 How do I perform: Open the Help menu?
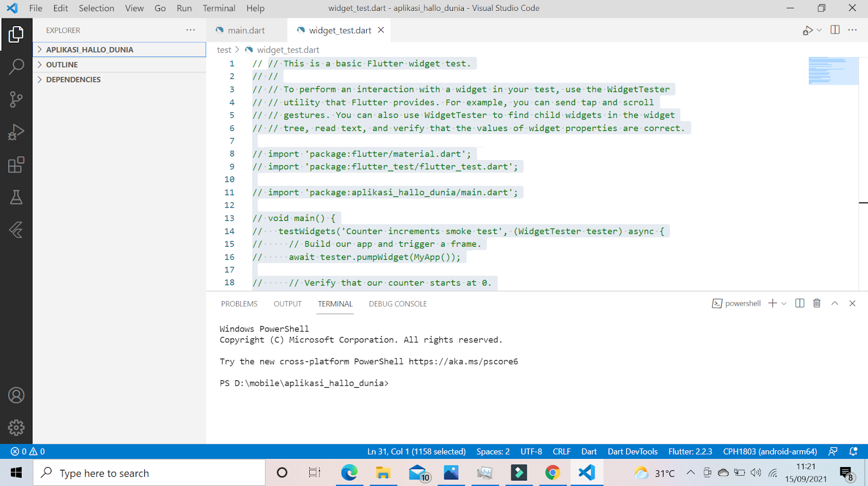(256, 8)
